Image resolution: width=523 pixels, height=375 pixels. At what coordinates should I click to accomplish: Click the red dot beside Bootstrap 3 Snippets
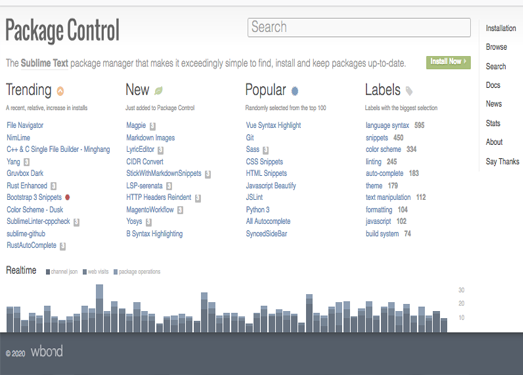click(x=67, y=197)
